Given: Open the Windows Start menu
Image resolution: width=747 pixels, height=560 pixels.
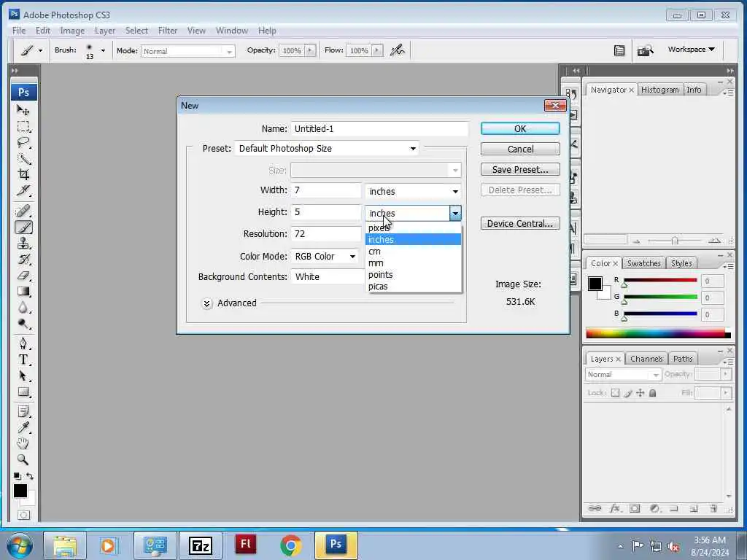Looking at the screenshot, I should [18, 545].
